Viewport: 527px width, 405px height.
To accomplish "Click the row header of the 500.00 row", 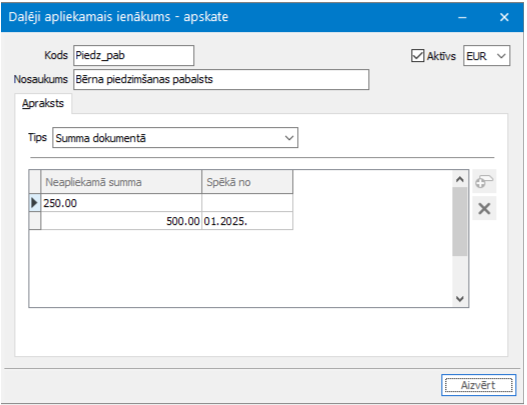I will (35, 221).
